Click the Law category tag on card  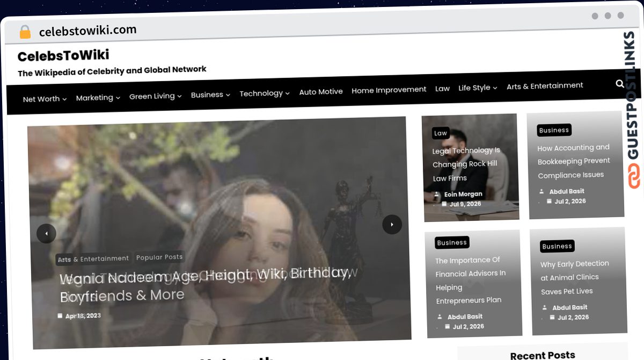(x=441, y=133)
